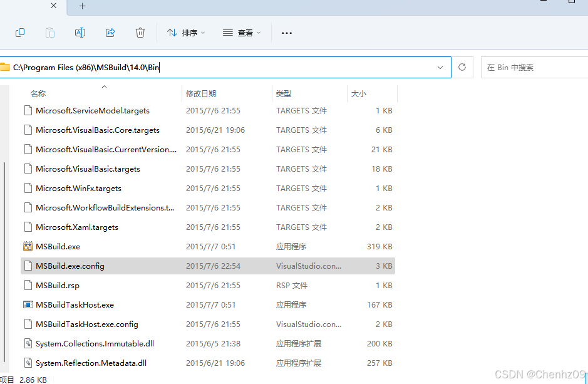Click the Copy icon in toolbar

click(x=20, y=33)
